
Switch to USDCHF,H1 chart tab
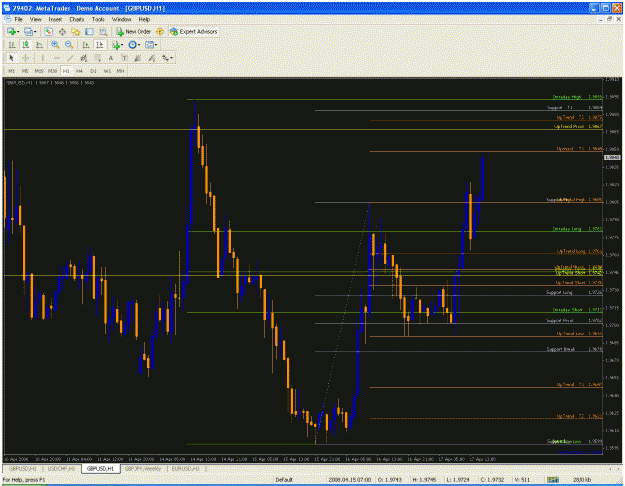(x=61, y=468)
